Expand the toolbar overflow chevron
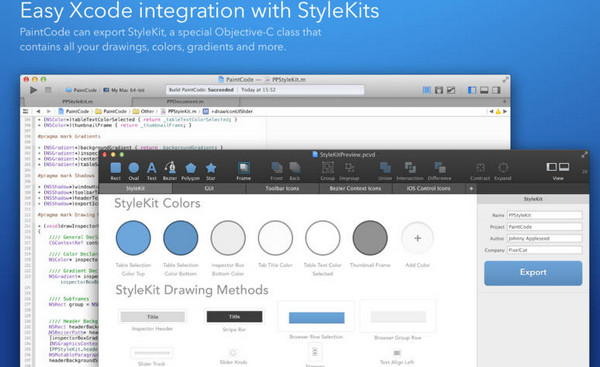The width and height of the screenshot is (600, 367). click(585, 171)
